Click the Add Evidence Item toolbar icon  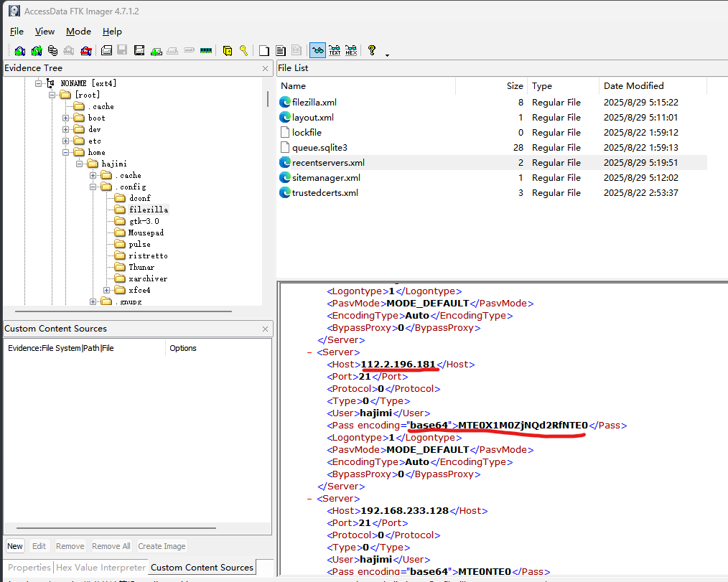click(x=19, y=50)
